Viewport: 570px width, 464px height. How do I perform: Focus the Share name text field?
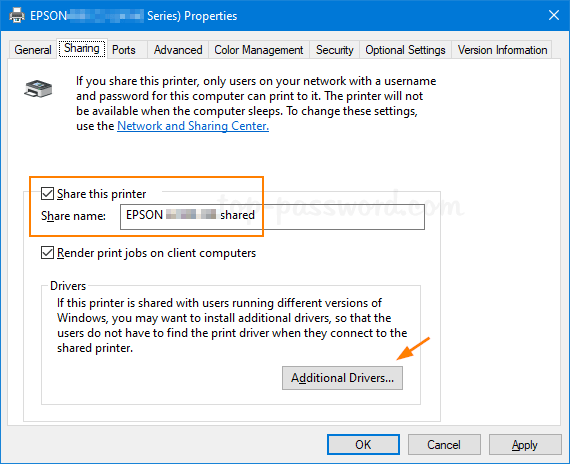click(x=272, y=217)
